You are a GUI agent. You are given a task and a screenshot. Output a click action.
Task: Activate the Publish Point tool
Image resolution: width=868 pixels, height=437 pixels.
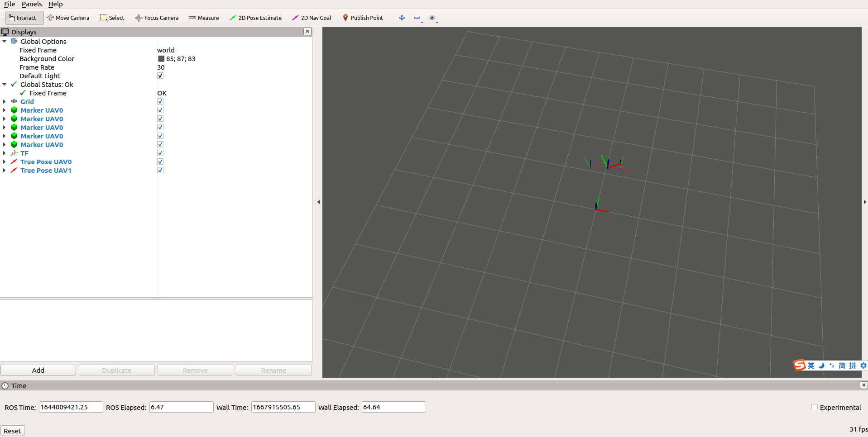[x=363, y=18]
